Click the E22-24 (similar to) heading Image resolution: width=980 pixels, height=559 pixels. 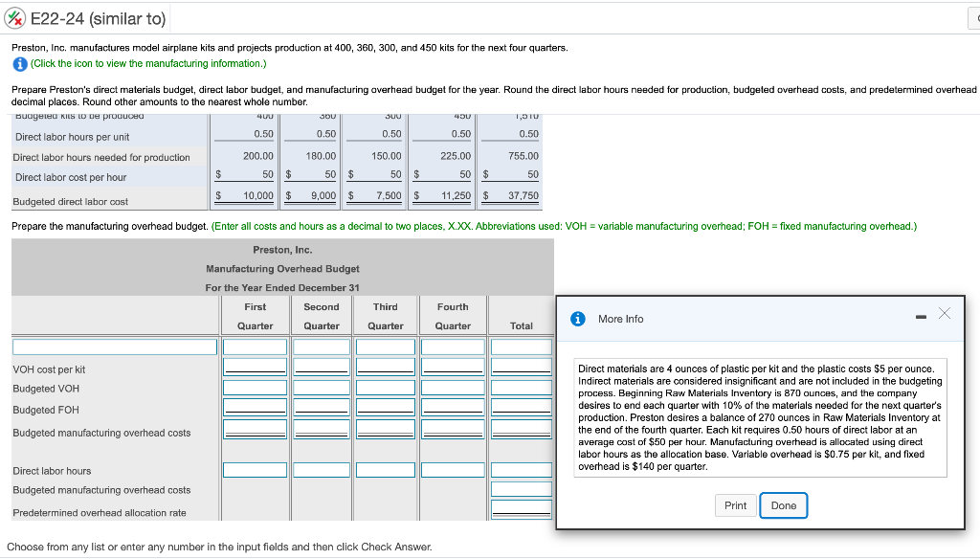point(99,19)
